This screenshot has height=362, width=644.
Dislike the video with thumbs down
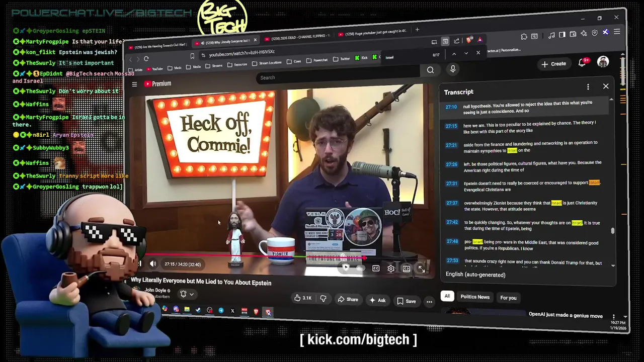coord(323,299)
